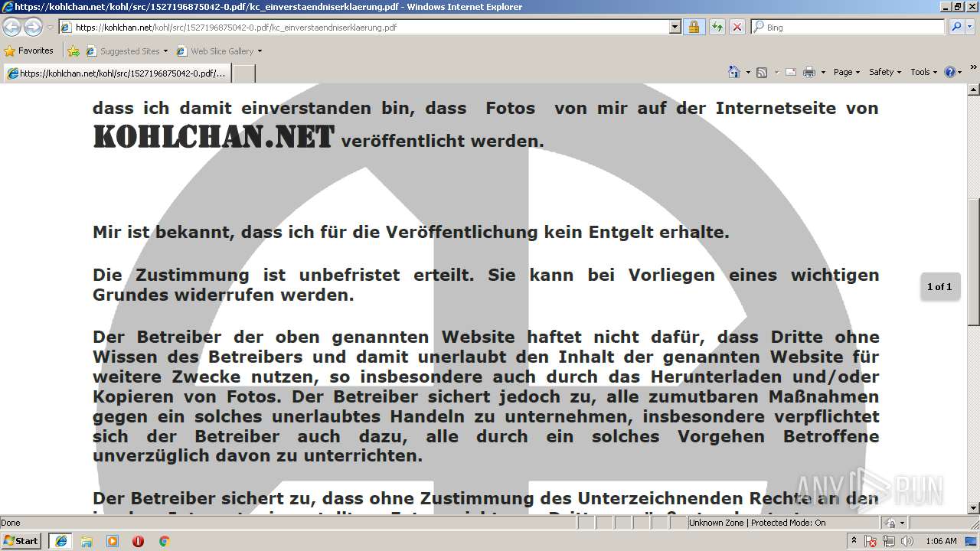Image resolution: width=980 pixels, height=551 pixels.
Task: Open the Start menu
Action: (x=21, y=541)
